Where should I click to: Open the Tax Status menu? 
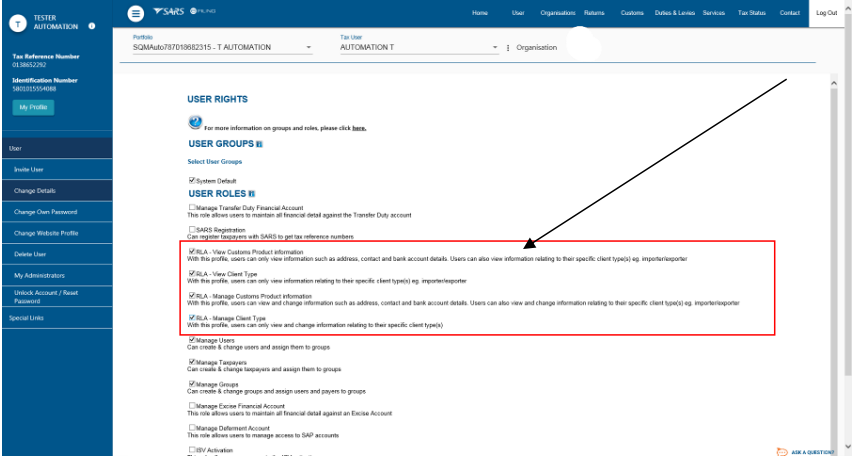click(x=750, y=13)
